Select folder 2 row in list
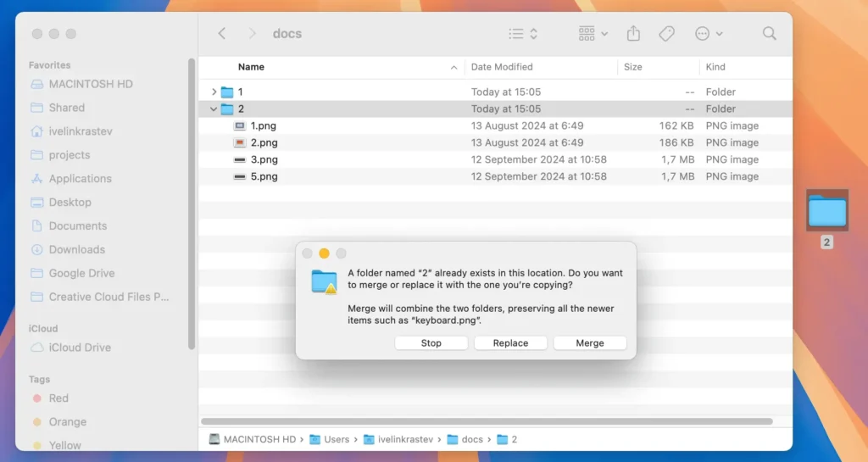 [495, 109]
